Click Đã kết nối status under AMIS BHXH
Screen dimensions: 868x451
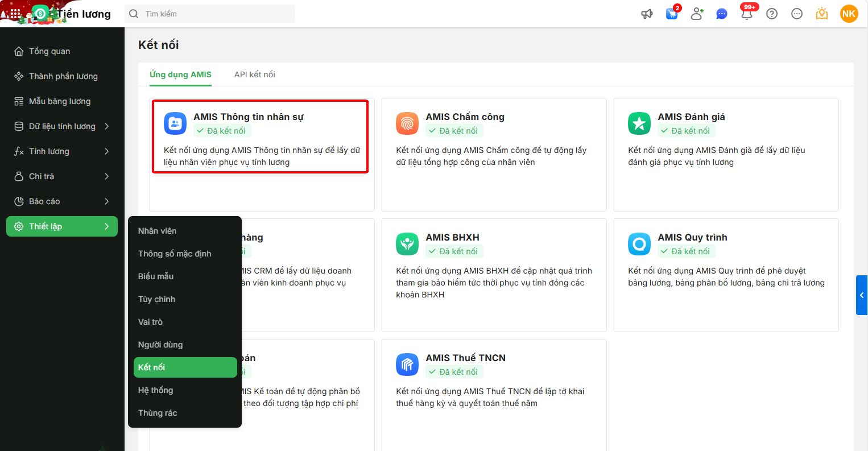point(454,251)
